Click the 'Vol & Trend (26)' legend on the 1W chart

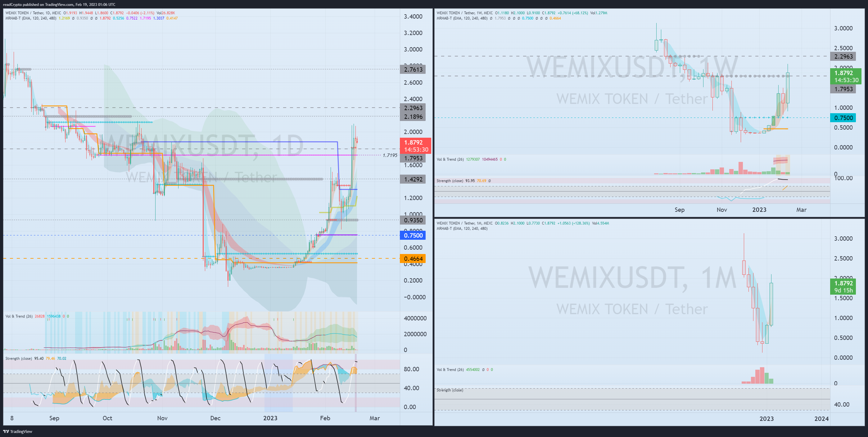(450, 159)
